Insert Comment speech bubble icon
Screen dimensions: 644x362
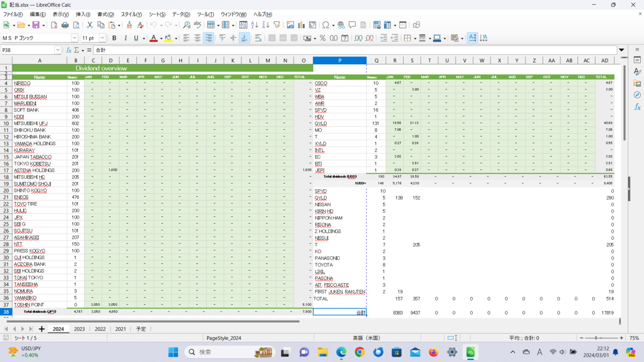[352, 25]
